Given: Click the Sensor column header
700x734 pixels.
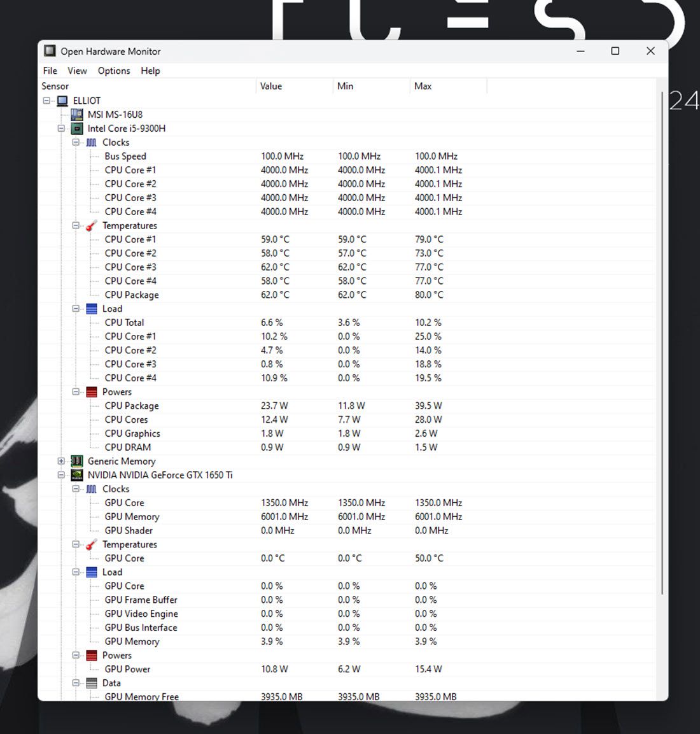Looking at the screenshot, I should [148, 86].
